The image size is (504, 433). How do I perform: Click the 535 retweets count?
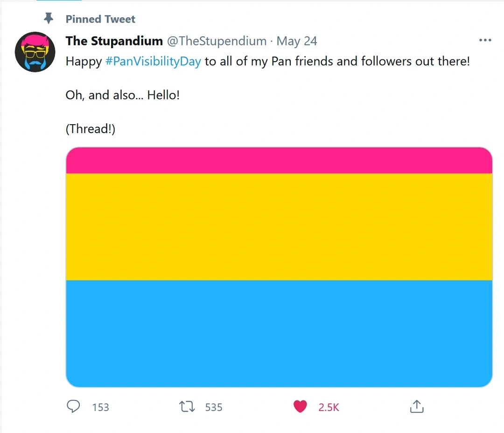(214, 407)
